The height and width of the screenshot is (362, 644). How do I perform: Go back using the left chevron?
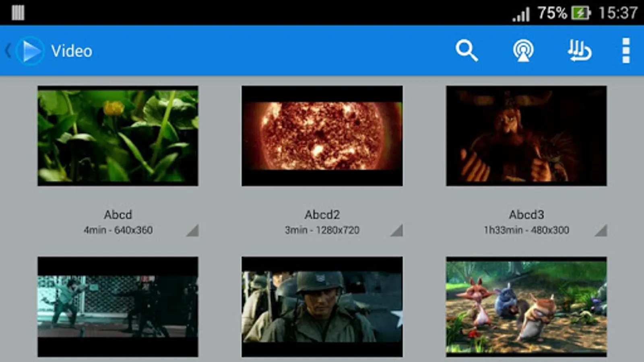(x=8, y=51)
